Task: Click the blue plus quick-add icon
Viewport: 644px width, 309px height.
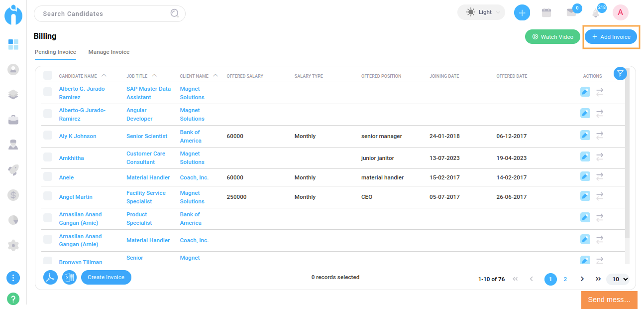Action: (522, 13)
